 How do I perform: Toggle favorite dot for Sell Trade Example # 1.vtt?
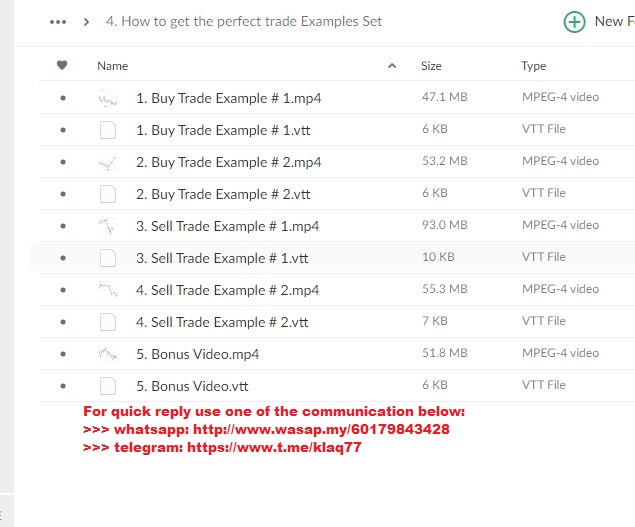coord(63,258)
